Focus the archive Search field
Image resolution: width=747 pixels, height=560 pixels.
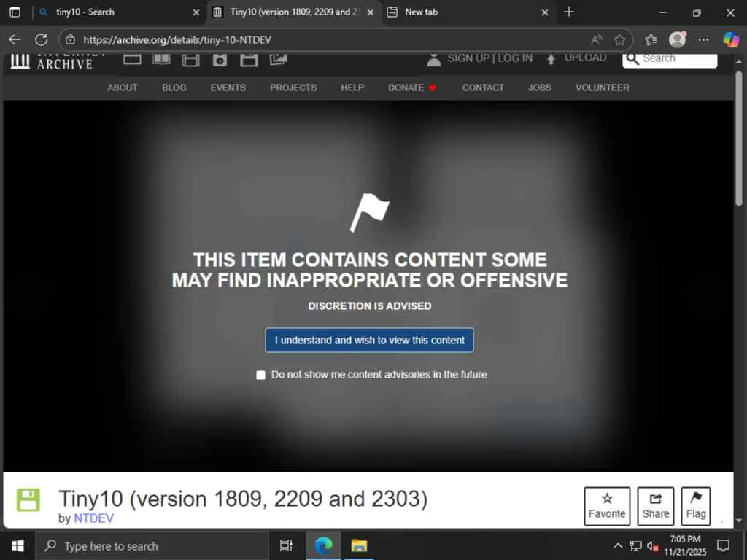(x=670, y=61)
